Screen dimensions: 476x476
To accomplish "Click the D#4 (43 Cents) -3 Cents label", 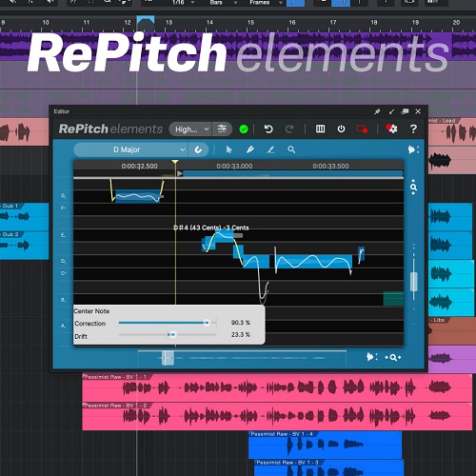I will click(211, 228).
